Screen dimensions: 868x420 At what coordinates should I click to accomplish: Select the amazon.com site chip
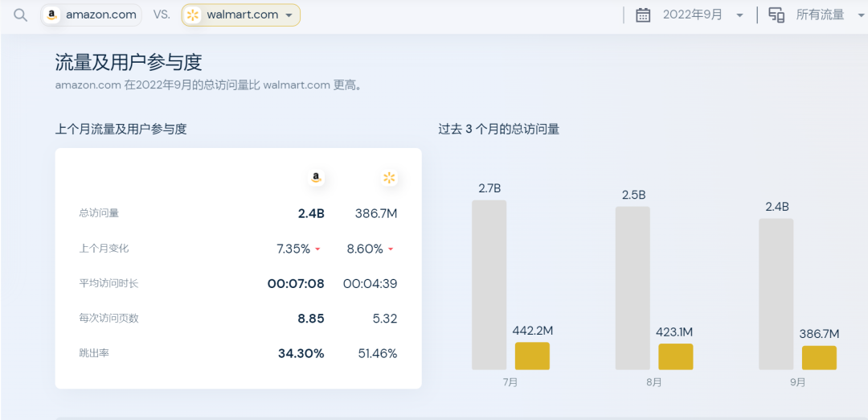[x=91, y=15]
